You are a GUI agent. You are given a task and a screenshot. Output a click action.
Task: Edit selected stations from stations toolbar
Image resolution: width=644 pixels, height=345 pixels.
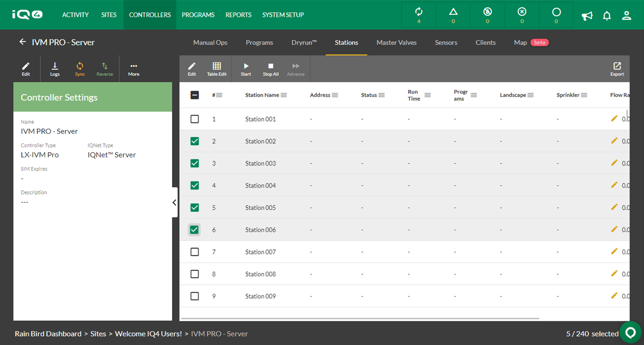(192, 69)
